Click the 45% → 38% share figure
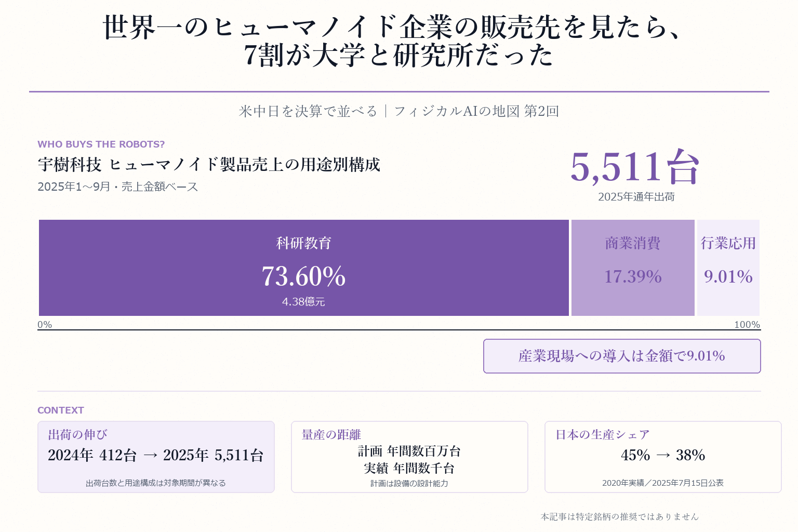Image resolution: width=798 pixels, height=532 pixels. [x=663, y=455]
